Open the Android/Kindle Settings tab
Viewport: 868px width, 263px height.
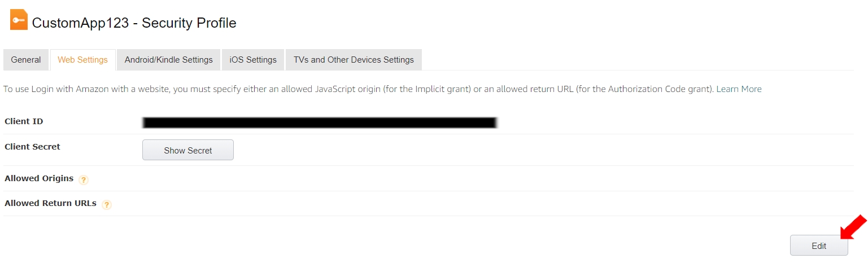tap(168, 60)
